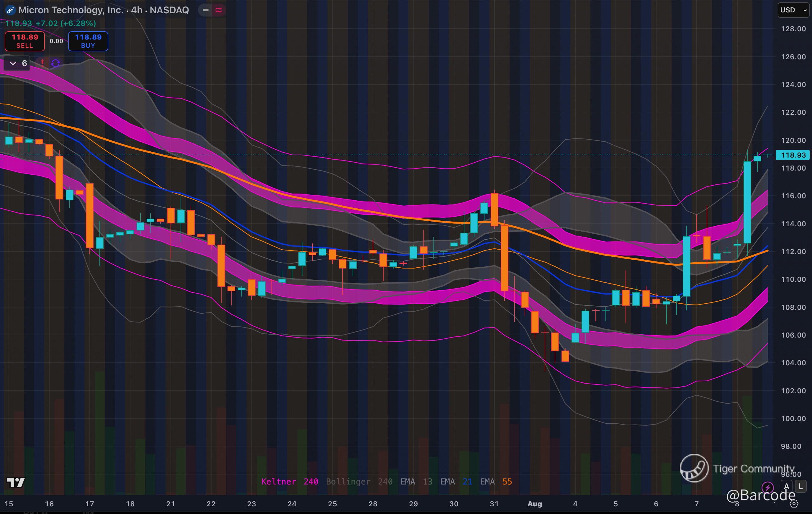
Task: Click the red exclamation warning icon
Action: point(42,63)
